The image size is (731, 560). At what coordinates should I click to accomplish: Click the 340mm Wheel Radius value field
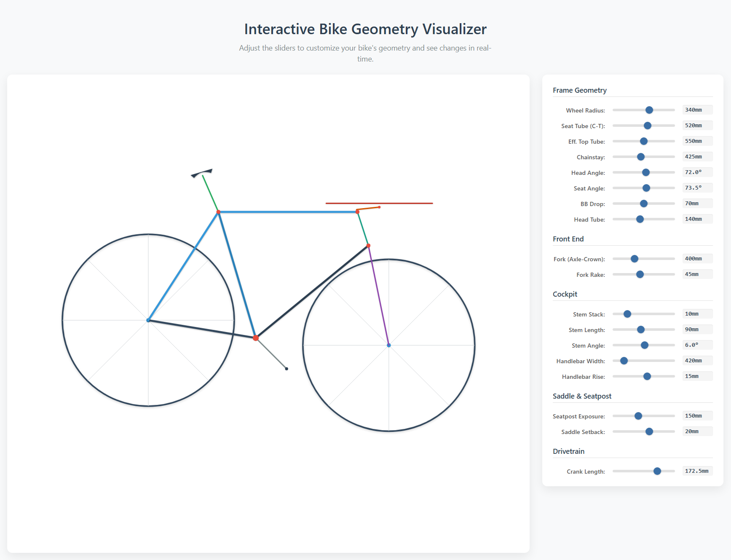pyautogui.click(x=697, y=110)
